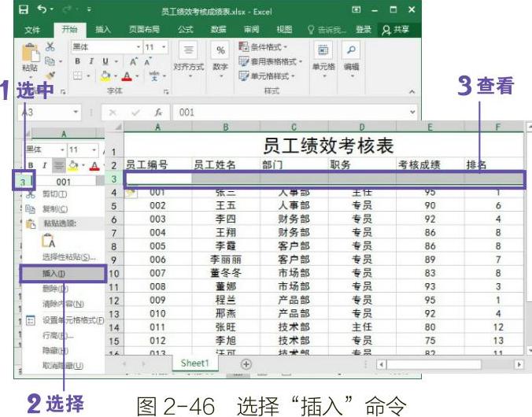
Task: Click the formula bar input showing 001
Action: click(x=291, y=113)
